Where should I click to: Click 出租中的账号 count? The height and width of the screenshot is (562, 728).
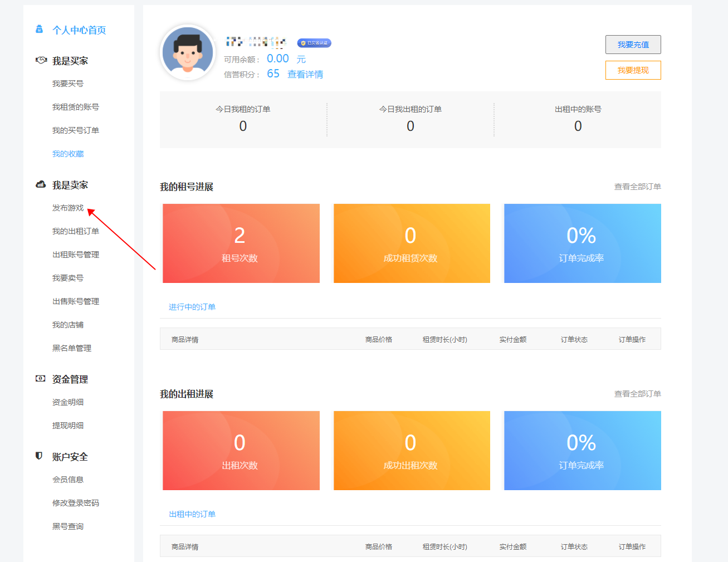click(x=578, y=126)
